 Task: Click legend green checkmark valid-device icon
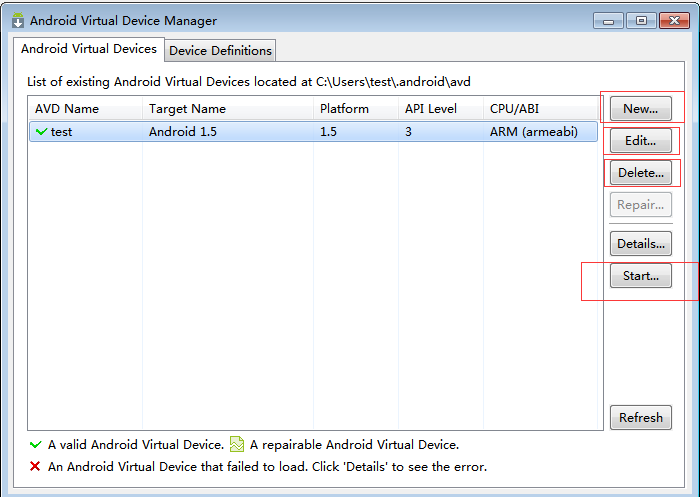[35, 445]
